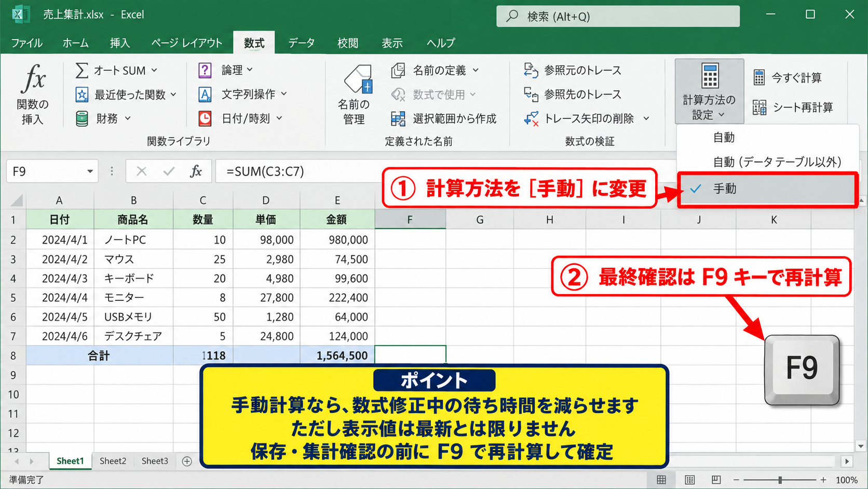Click the 文字列操作 functions icon

(x=205, y=95)
